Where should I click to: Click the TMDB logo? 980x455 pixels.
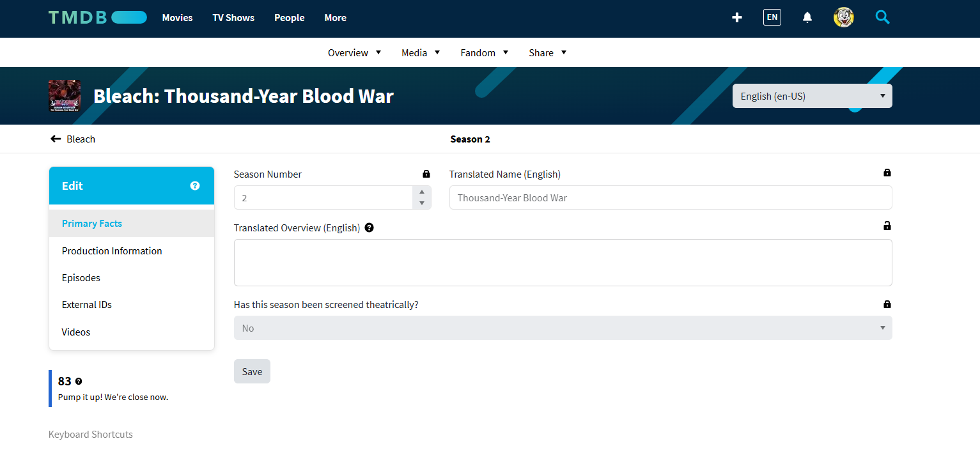point(98,18)
